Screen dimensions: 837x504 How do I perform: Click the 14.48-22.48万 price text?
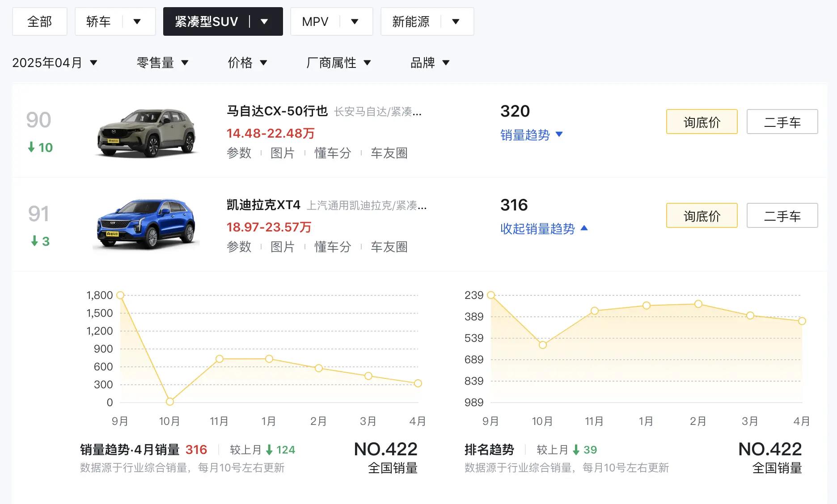click(271, 133)
